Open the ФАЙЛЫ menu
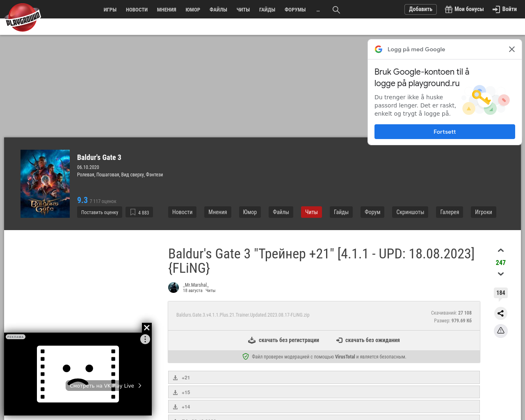525x420 pixels. [x=218, y=9]
